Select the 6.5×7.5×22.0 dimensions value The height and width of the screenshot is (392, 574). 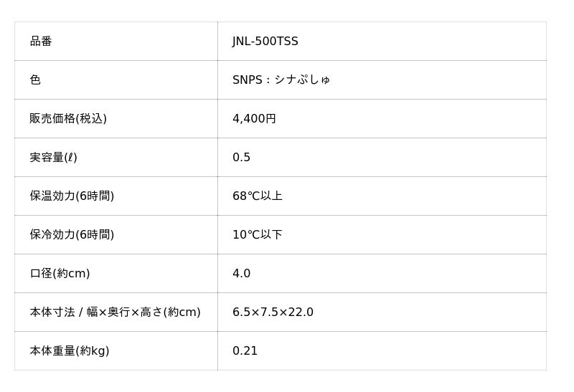273,312
